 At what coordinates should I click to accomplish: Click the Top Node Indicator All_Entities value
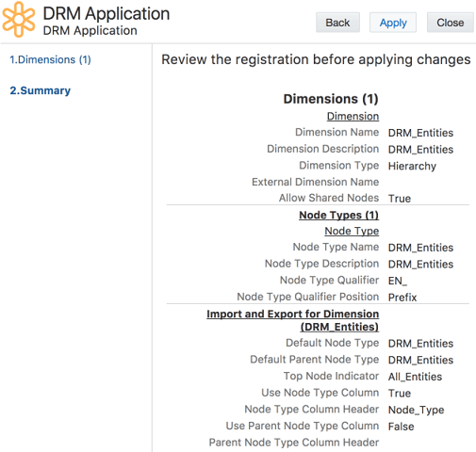415,377
